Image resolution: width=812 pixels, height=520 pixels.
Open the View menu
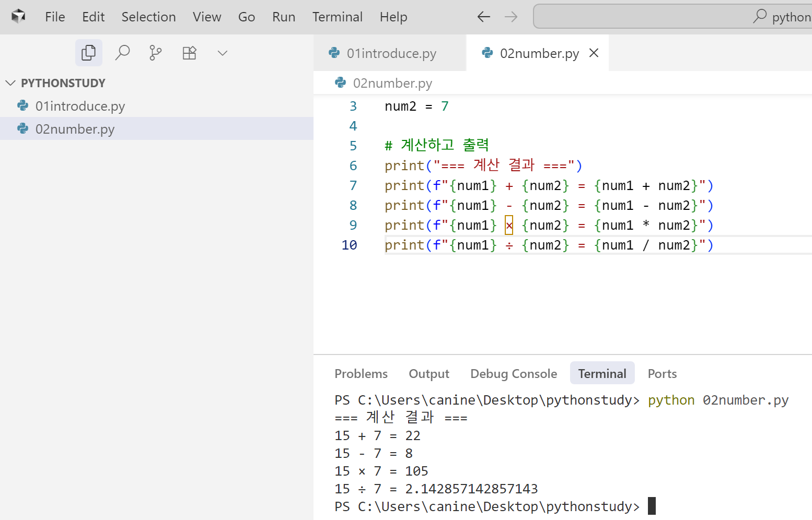207,17
